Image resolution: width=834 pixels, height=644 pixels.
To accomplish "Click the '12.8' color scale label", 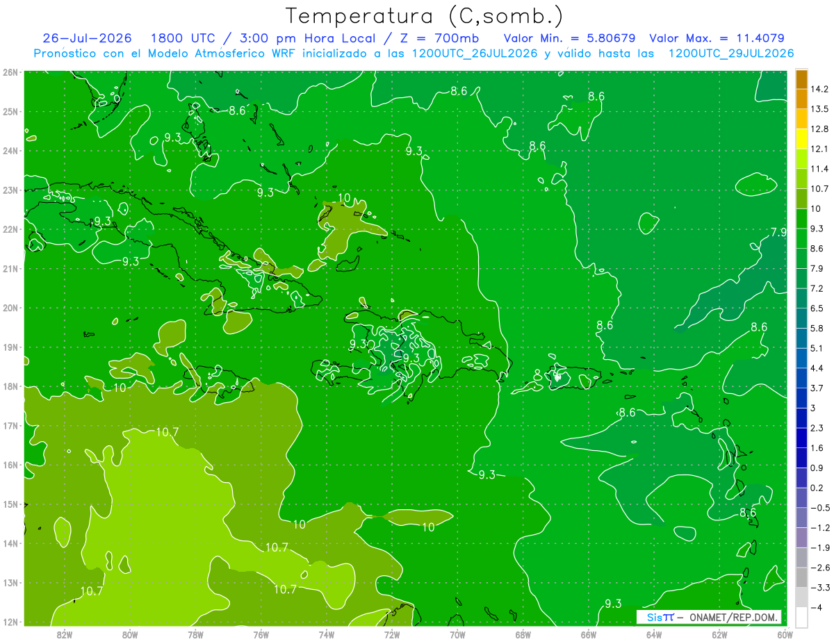I will tap(819, 129).
